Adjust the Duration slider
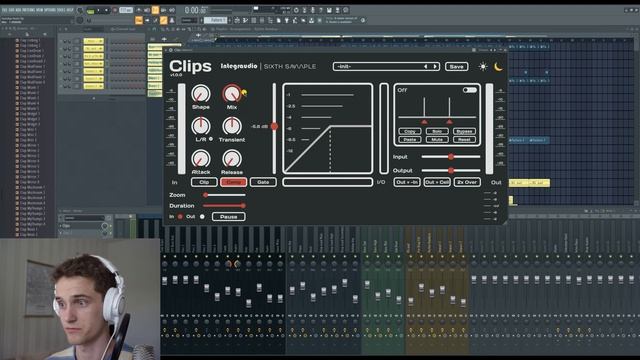The height and width of the screenshot is (360, 640). (224, 206)
